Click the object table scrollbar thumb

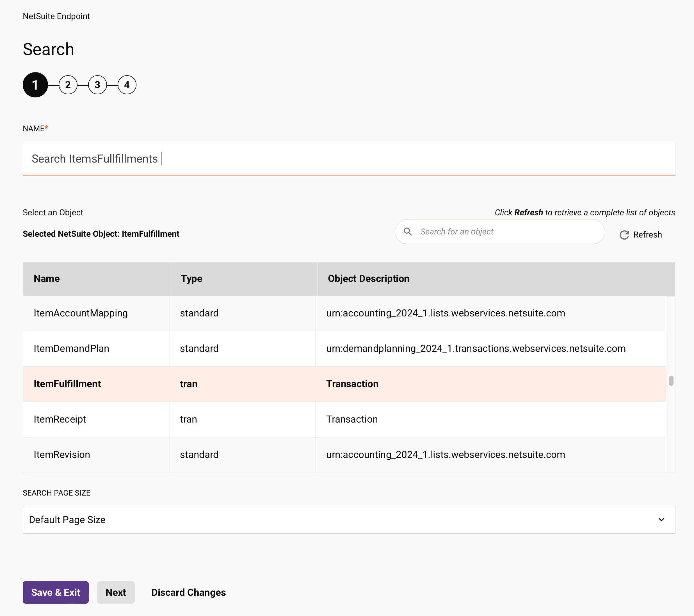pyautogui.click(x=671, y=381)
